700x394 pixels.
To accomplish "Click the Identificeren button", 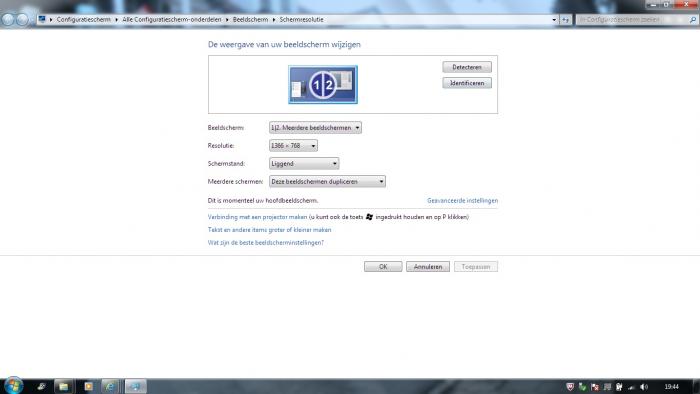I will coord(467,83).
